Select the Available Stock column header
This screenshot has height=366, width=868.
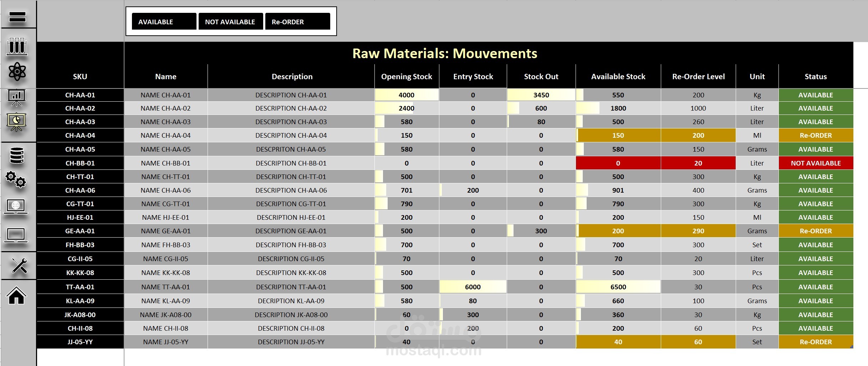pyautogui.click(x=618, y=76)
